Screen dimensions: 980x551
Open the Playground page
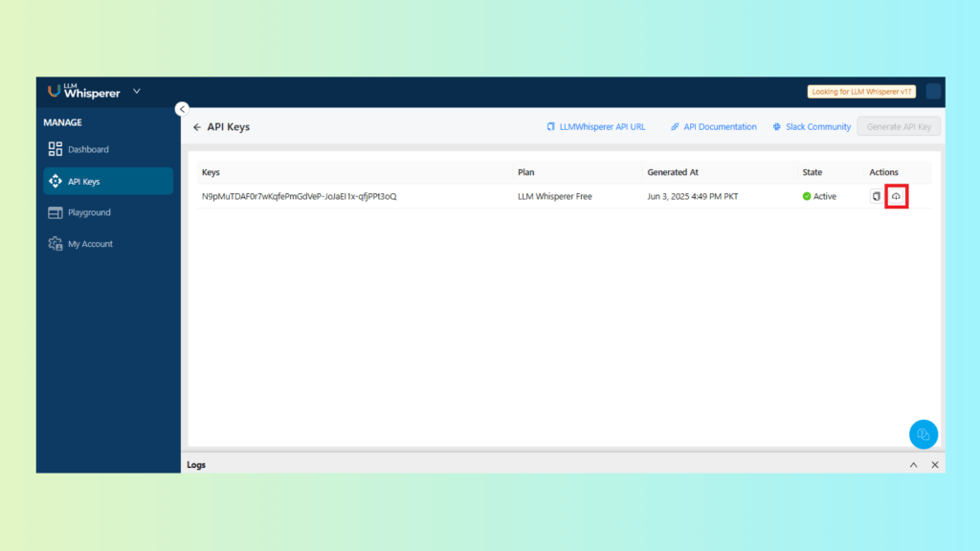click(107, 212)
